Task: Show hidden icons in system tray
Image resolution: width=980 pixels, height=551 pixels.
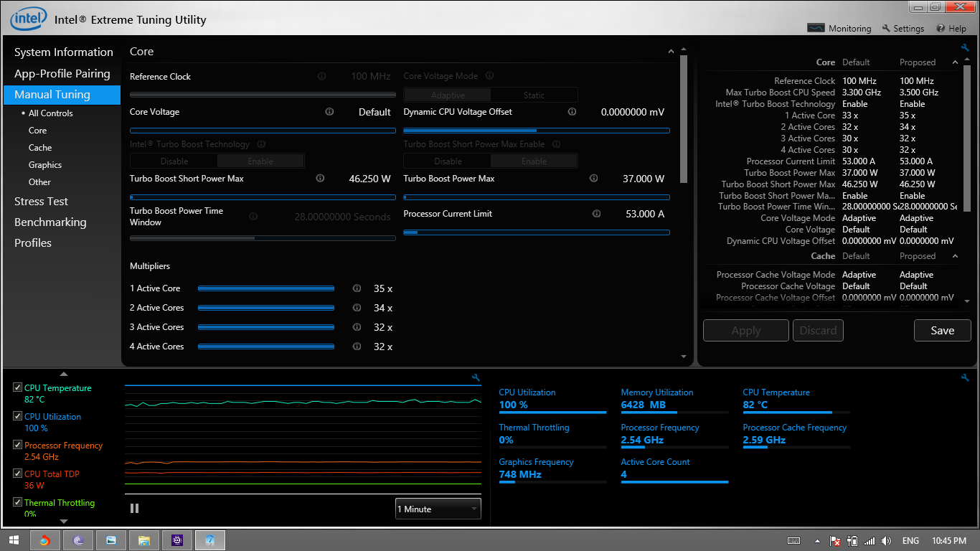Action: (817, 540)
